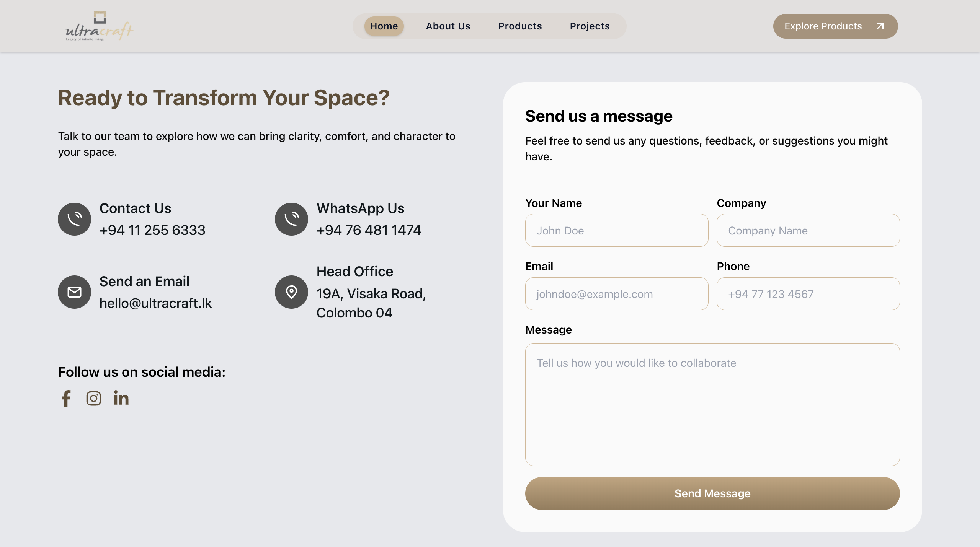This screenshot has height=547, width=980.
Task: Open the About Us page
Action: [448, 26]
